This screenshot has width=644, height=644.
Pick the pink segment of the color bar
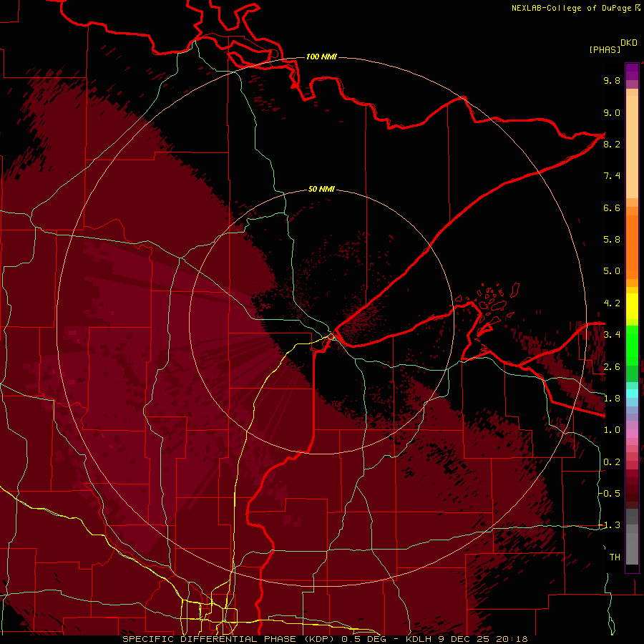click(x=632, y=434)
